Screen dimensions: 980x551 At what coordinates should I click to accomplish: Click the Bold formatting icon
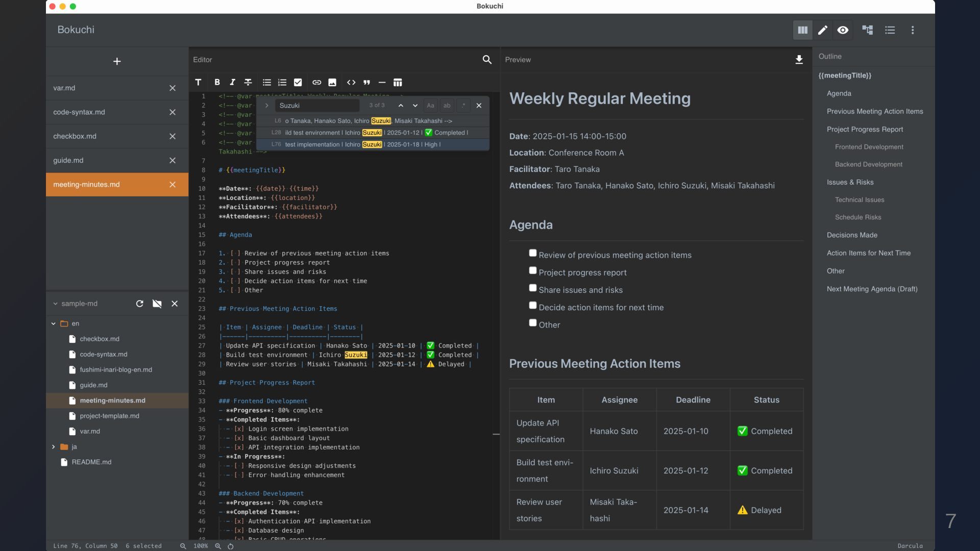point(217,82)
